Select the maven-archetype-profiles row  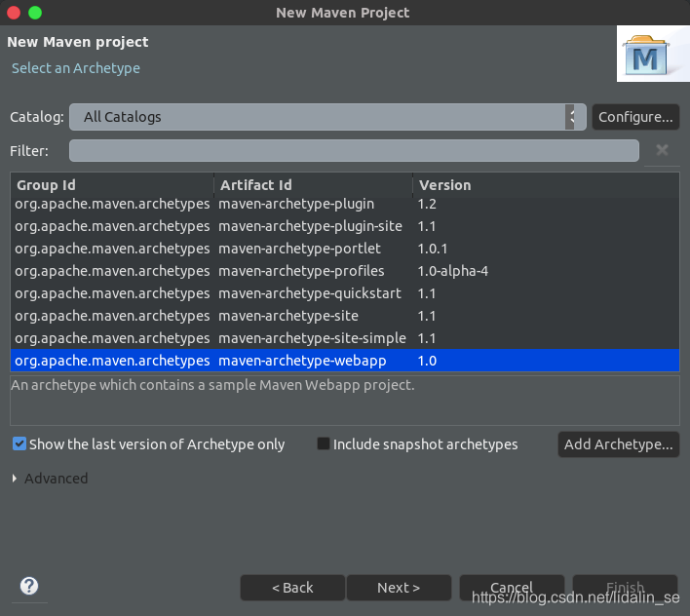click(345, 271)
